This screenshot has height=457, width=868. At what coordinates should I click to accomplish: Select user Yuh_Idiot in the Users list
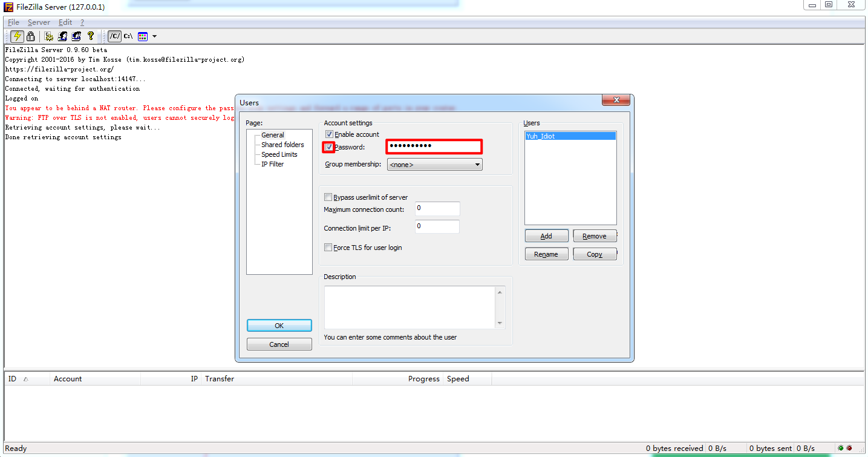point(570,136)
